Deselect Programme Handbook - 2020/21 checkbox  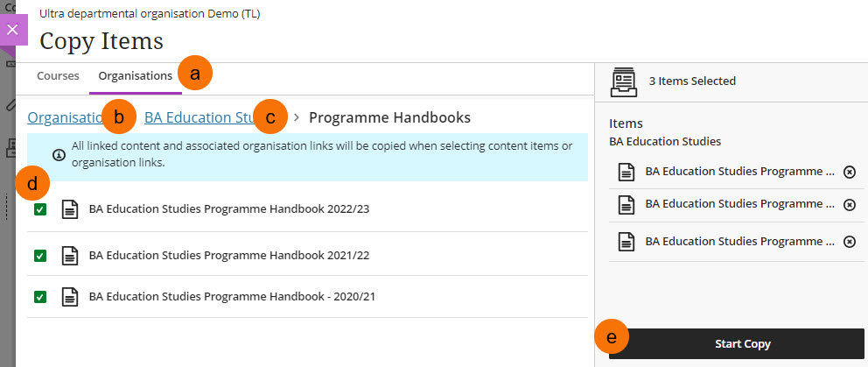40,297
